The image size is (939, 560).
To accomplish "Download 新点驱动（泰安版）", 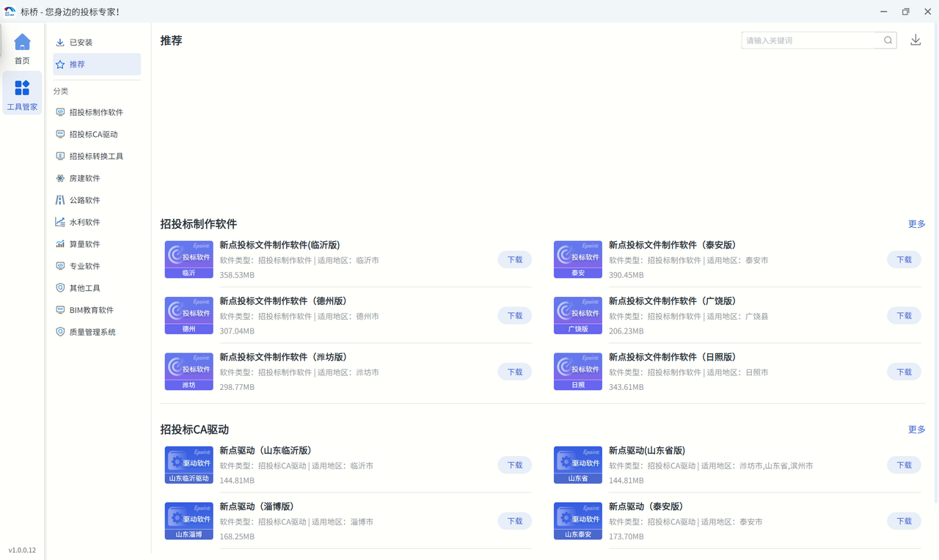I will tap(903, 520).
